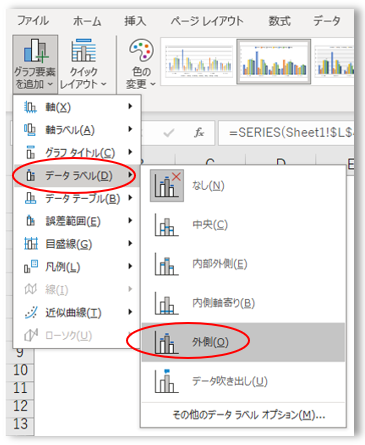Image resolution: width=365 pixels, height=445 pixels.
Task: Select the first chart style thumbnail
Action: (199, 61)
